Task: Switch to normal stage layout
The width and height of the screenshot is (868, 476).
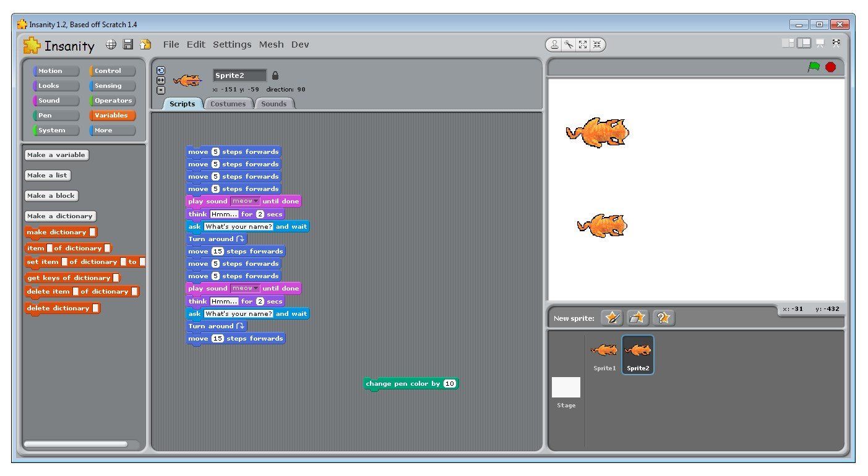Action: click(x=804, y=43)
